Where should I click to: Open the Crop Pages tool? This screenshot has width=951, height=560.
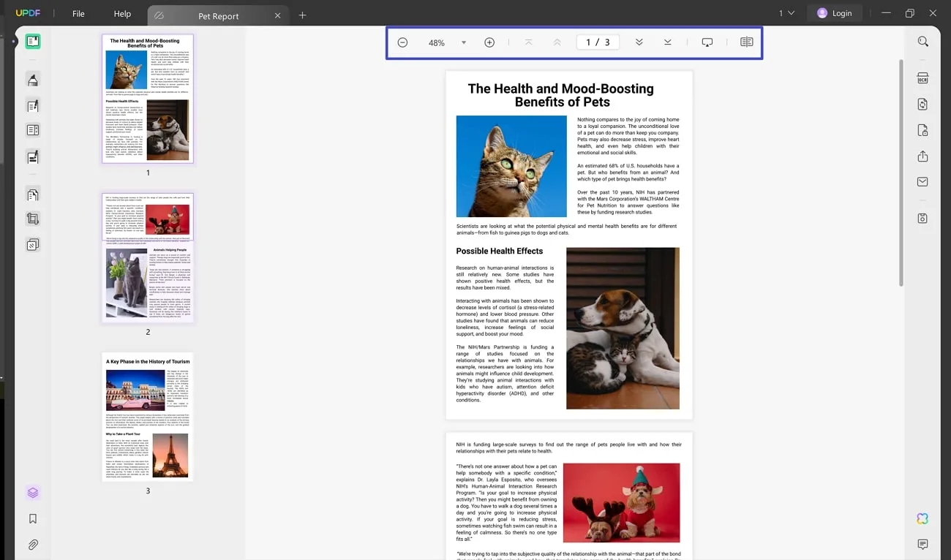(33, 219)
